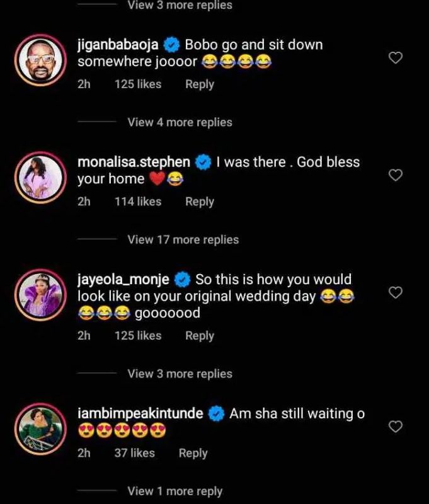429x504 pixels.
Task: View iambimpeakintunde's profile avatar
Action: [40, 427]
